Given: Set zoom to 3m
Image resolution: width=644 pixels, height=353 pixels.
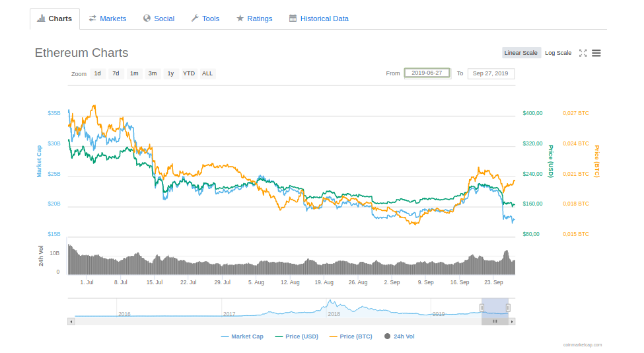Looking at the screenshot, I should 153,73.
